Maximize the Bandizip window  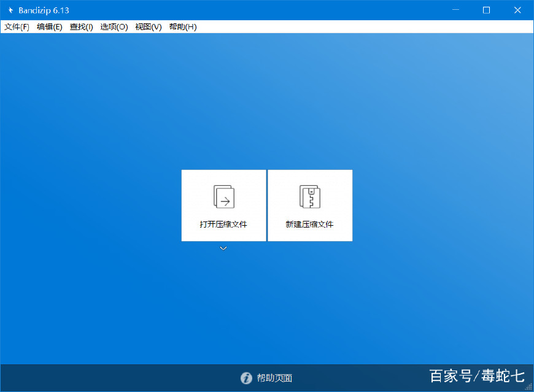pos(486,10)
